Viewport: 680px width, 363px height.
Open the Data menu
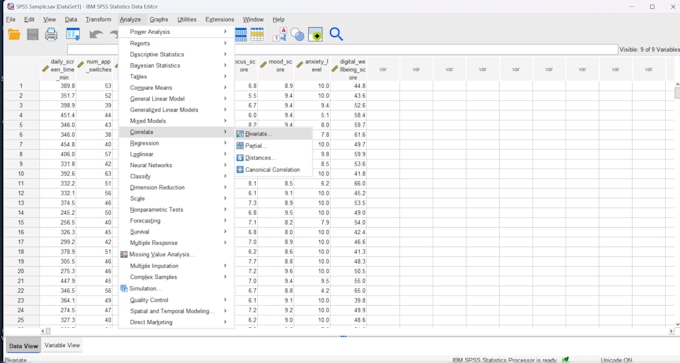71,20
